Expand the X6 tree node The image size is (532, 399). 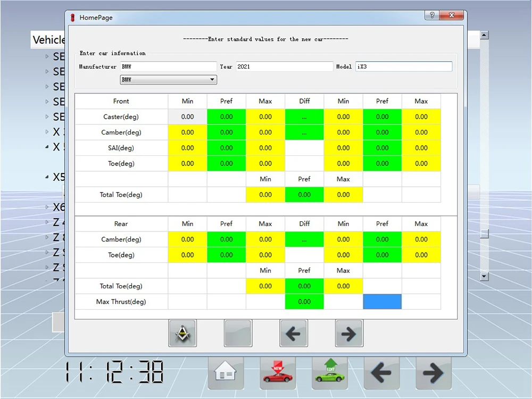click(x=47, y=207)
